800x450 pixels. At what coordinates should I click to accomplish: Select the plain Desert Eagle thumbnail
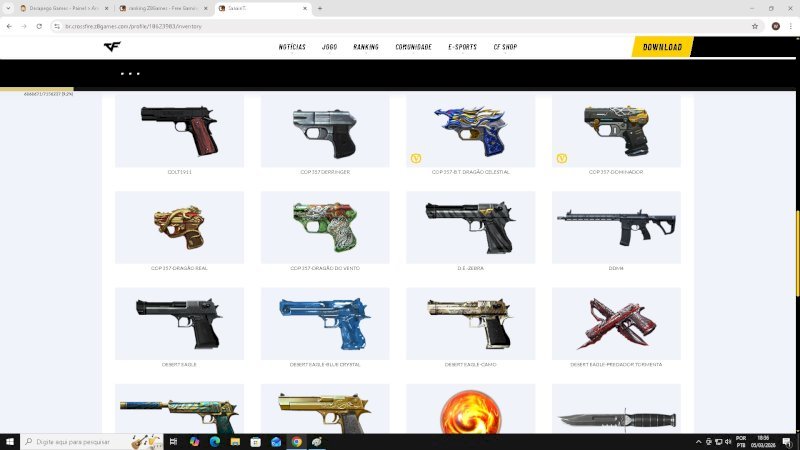coord(180,323)
